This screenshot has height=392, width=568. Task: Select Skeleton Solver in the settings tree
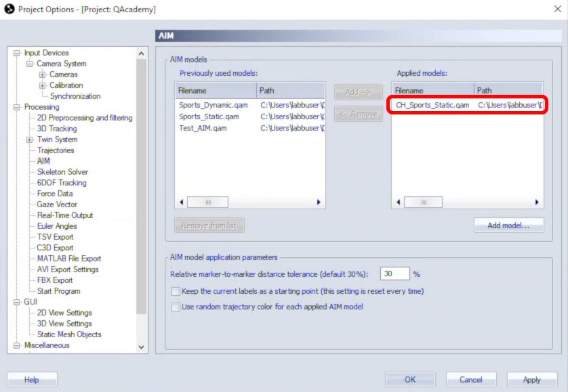[62, 172]
